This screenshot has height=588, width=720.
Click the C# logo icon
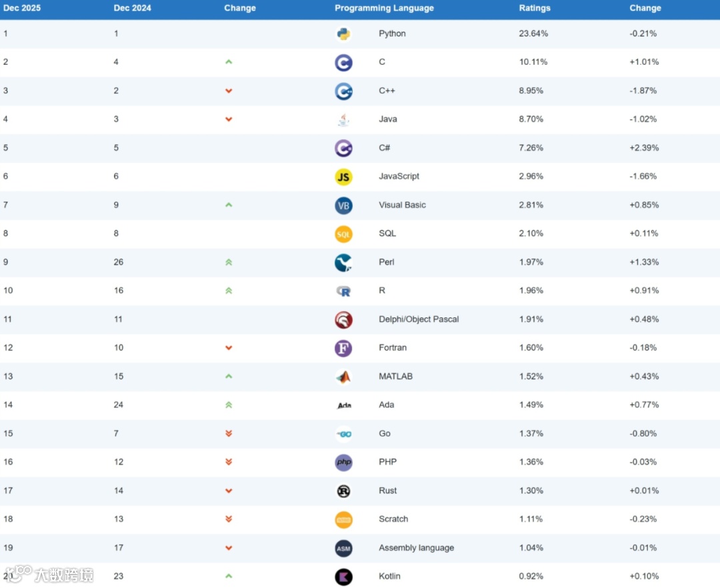pyautogui.click(x=343, y=148)
